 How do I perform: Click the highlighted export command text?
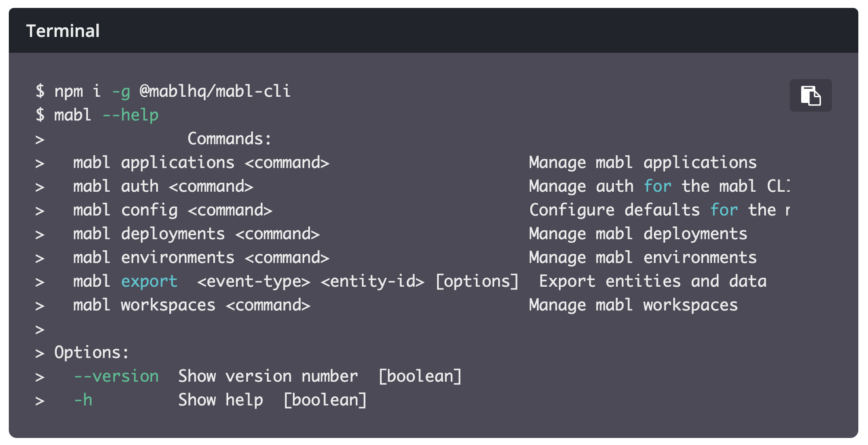click(149, 281)
